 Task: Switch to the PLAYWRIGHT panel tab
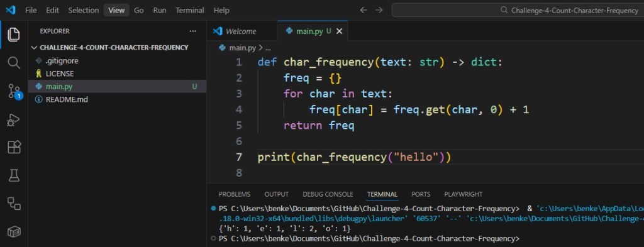click(464, 194)
